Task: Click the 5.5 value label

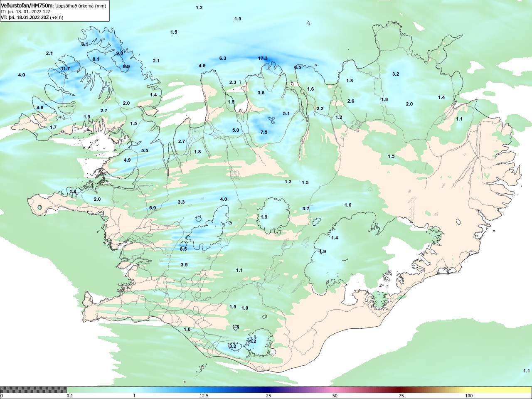Action: click(x=145, y=150)
